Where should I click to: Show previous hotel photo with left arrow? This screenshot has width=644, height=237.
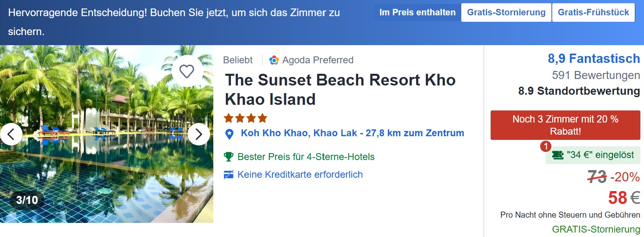pos(11,134)
